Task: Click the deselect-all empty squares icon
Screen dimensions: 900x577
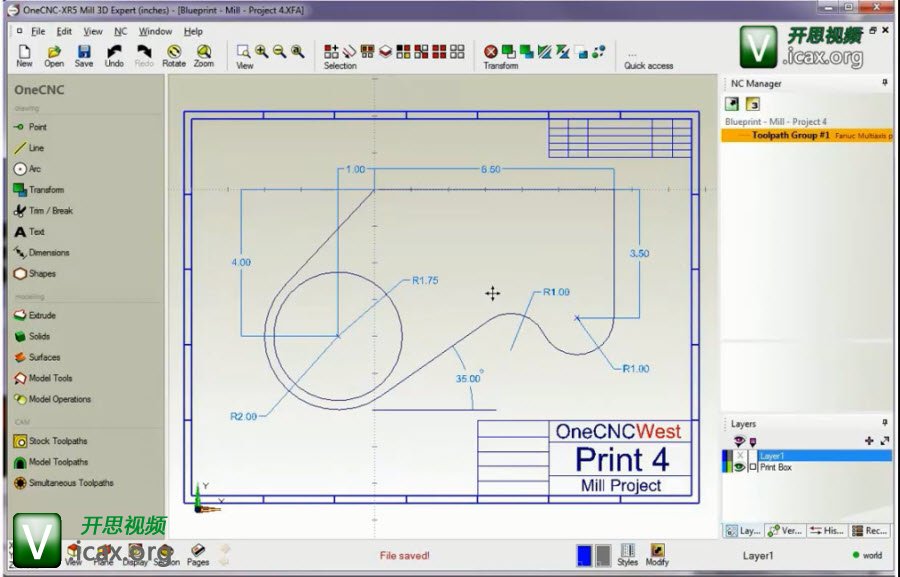Action: point(457,52)
